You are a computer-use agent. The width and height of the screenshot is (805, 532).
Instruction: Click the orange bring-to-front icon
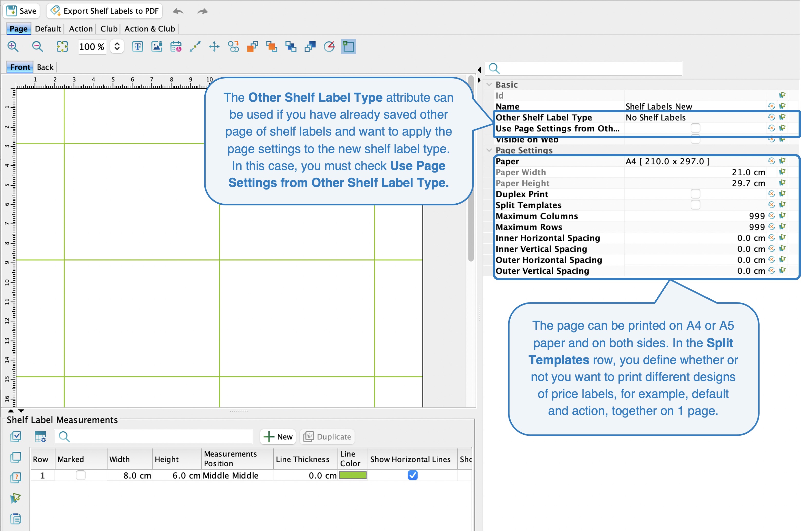coord(253,46)
